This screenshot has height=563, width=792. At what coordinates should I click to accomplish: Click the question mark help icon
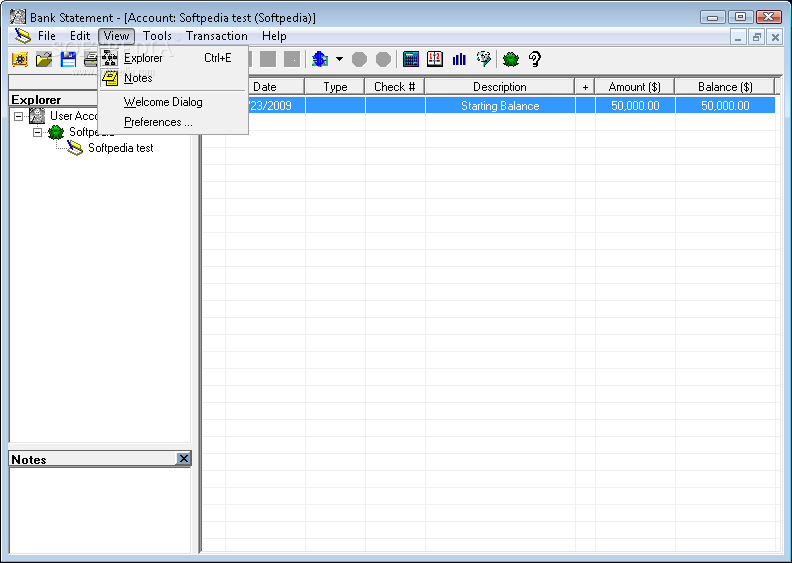tap(535, 60)
